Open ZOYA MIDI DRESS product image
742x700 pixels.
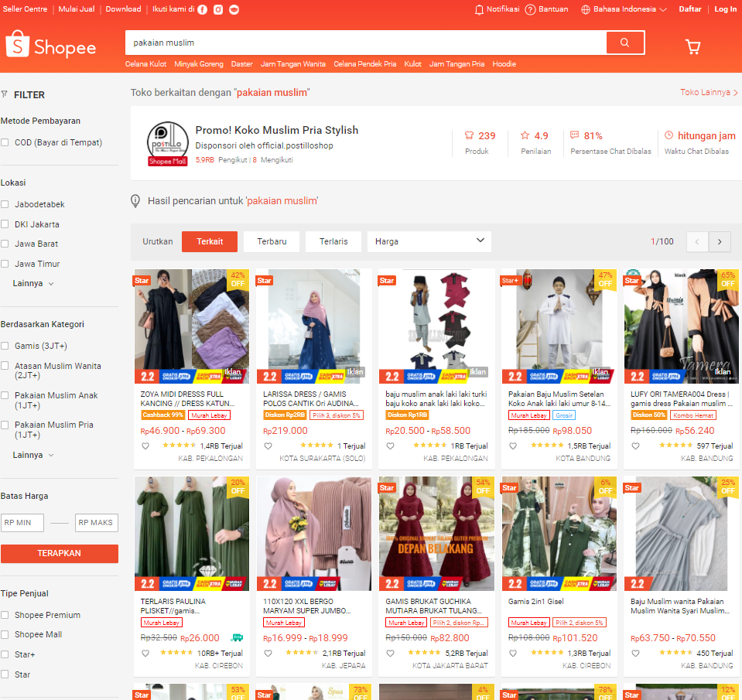point(192,326)
